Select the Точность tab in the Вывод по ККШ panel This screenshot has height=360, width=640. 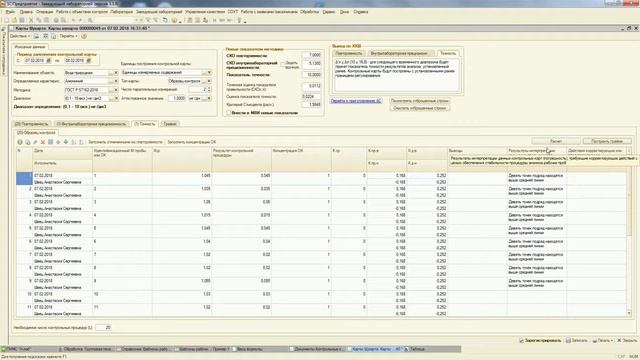point(448,53)
